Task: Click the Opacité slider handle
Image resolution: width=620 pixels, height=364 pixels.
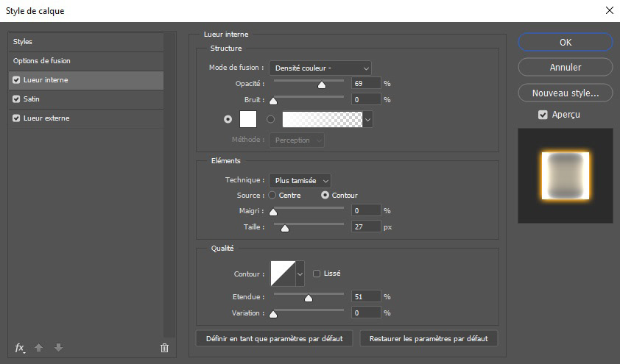Action: (x=322, y=85)
